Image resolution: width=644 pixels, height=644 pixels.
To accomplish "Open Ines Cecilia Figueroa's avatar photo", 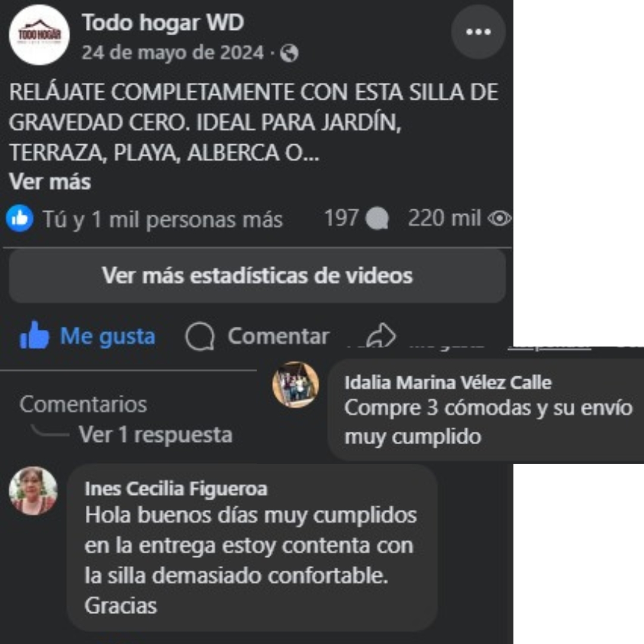I will tap(33, 491).
